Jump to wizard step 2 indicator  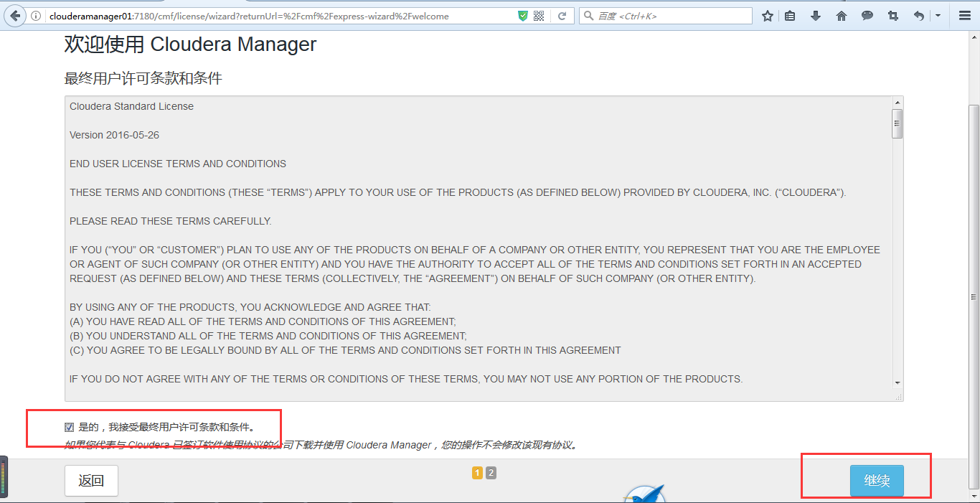(491, 473)
